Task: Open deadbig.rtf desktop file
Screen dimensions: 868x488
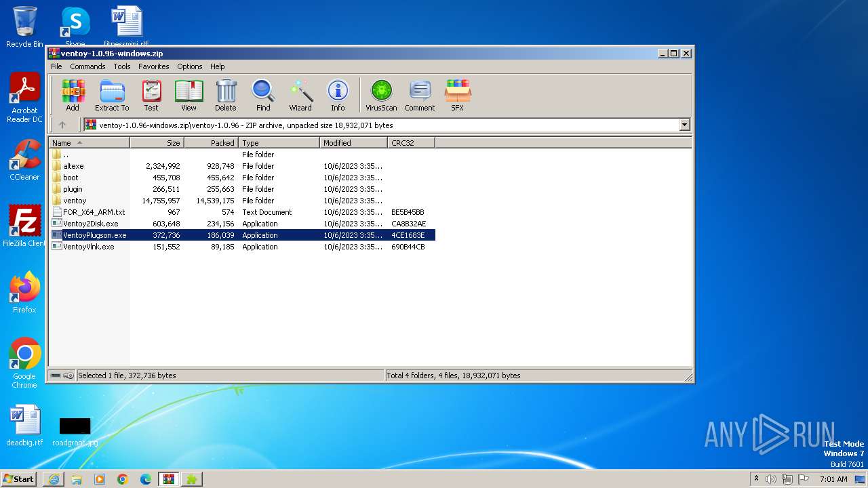Action: (x=24, y=426)
